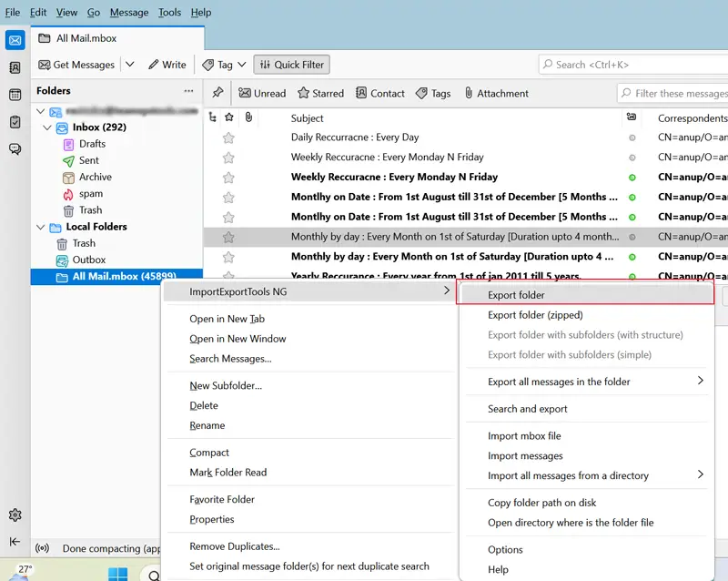The height and width of the screenshot is (581, 728).
Task: Open the Tasks space icon
Action: (15, 122)
